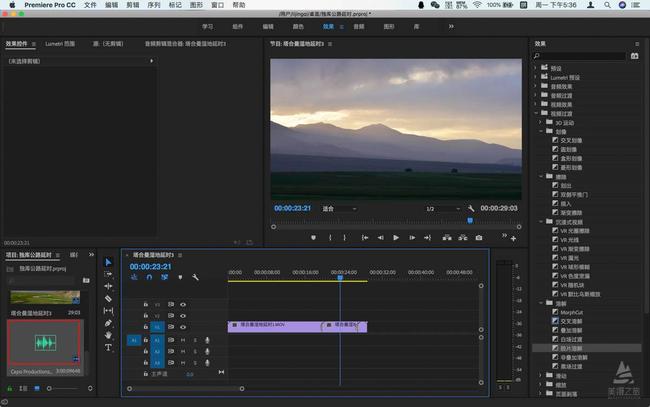Click Lift button in program monitor
The width and height of the screenshot is (650, 407).
pyautogui.click(x=447, y=237)
